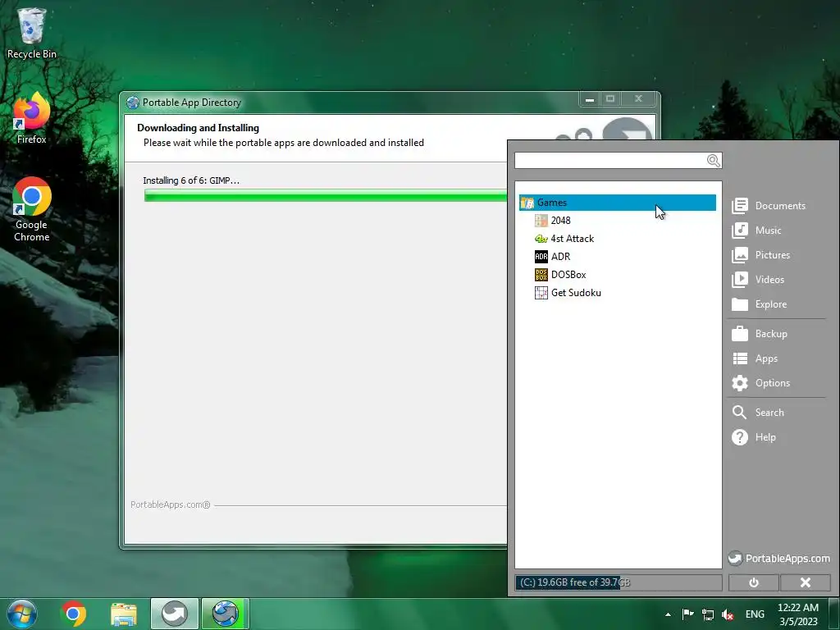The width and height of the screenshot is (840, 630).
Task: Click the Portable App Directory taskbar button
Action: coord(225,614)
